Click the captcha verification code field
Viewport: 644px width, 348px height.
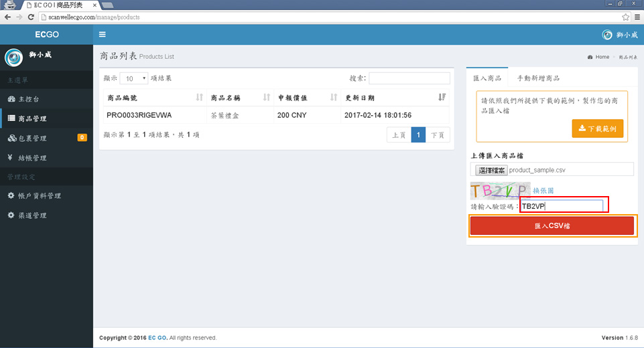tap(564, 206)
